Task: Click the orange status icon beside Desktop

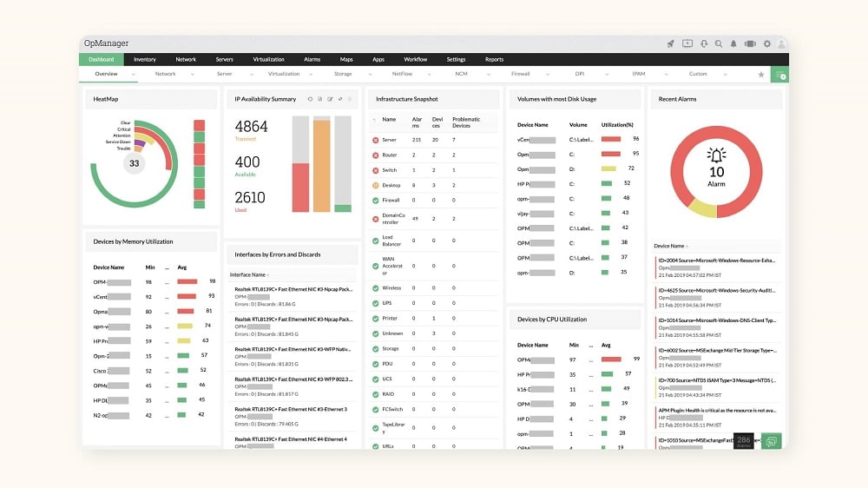Action: [375, 186]
